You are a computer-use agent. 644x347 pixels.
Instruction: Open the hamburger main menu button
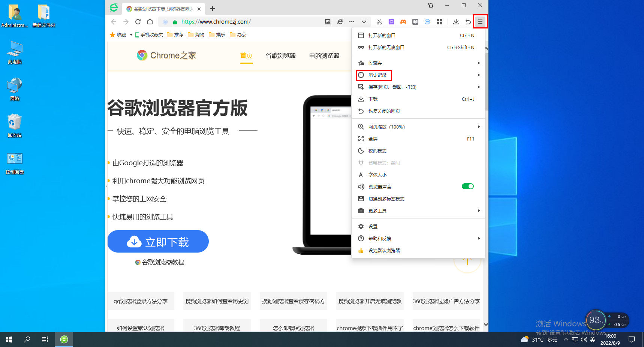(480, 22)
